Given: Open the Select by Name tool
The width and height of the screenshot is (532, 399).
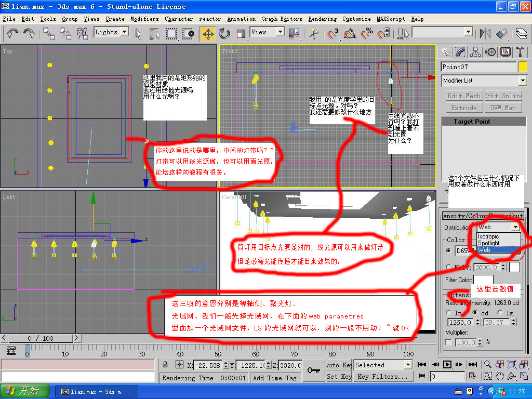Looking at the screenshot, I should point(155,34).
